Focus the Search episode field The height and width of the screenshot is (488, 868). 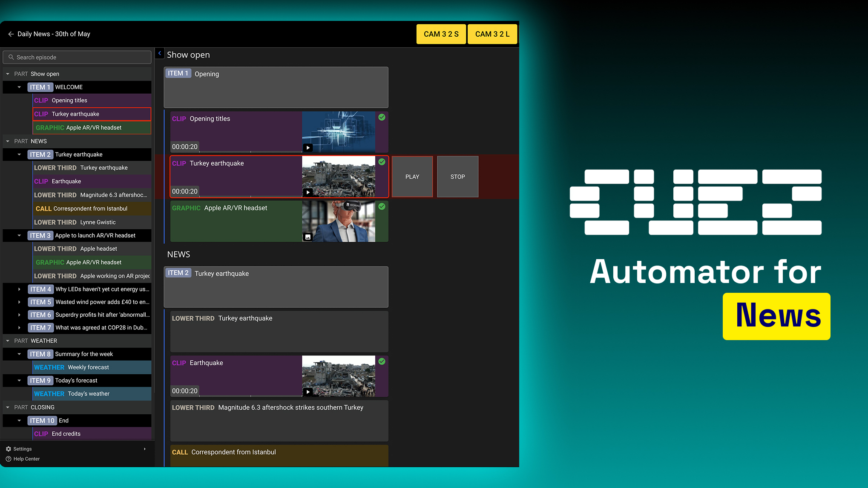77,57
